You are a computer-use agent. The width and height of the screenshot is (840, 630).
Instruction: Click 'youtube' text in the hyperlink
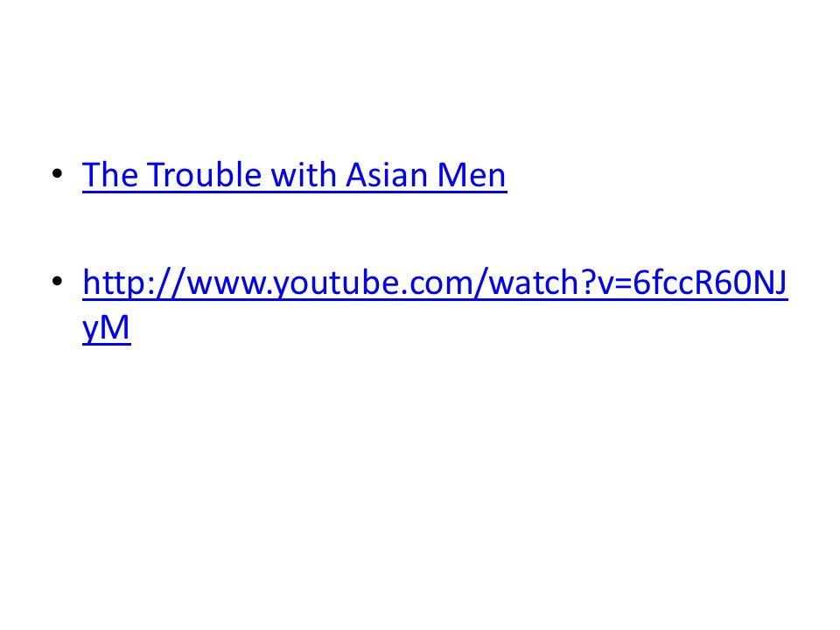point(336,283)
